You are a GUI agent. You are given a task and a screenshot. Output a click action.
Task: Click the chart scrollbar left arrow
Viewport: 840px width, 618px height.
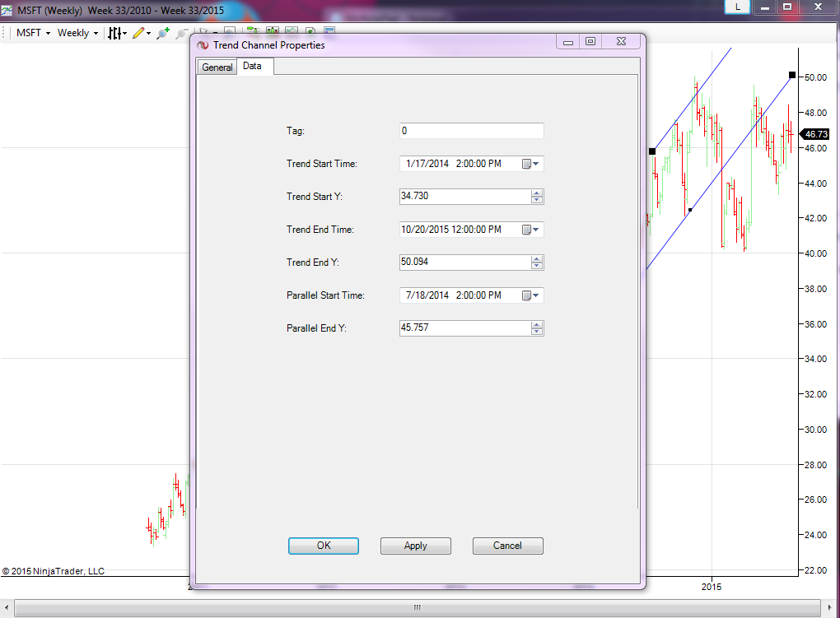coord(7,608)
